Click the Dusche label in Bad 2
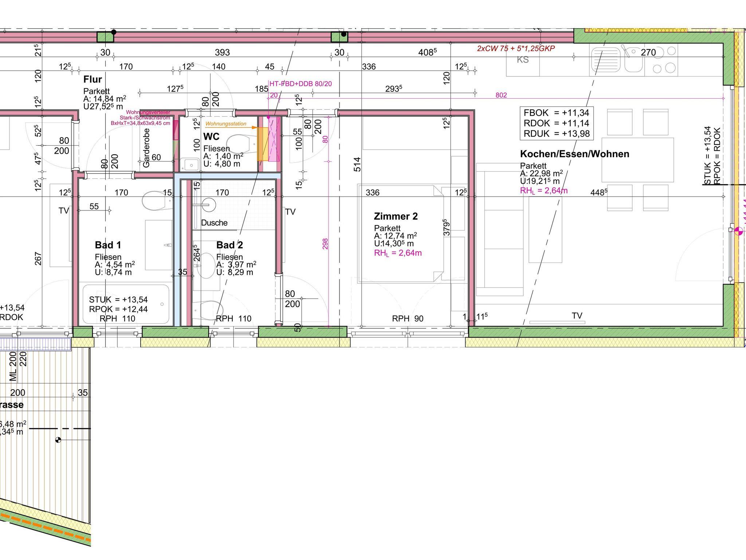 (x=214, y=223)
